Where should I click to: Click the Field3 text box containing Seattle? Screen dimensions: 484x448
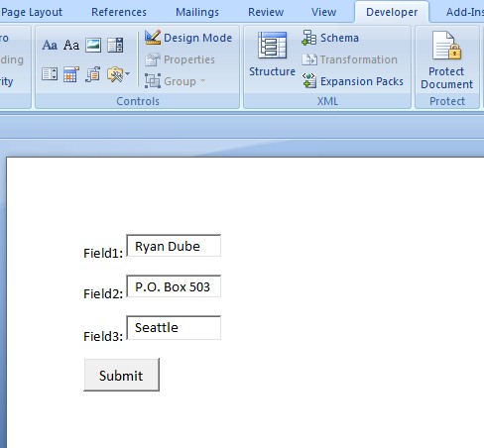174,328
